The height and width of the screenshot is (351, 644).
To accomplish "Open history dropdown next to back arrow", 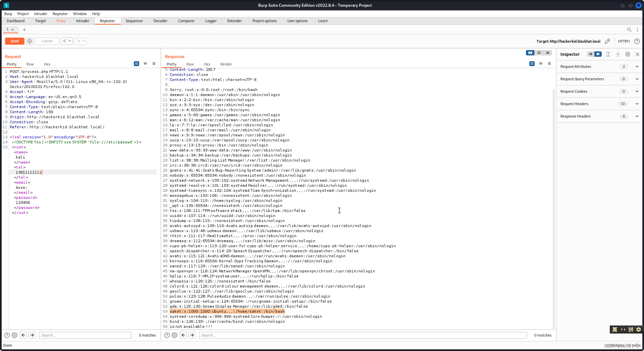I will pyautogui.click(x=70, y=41).
